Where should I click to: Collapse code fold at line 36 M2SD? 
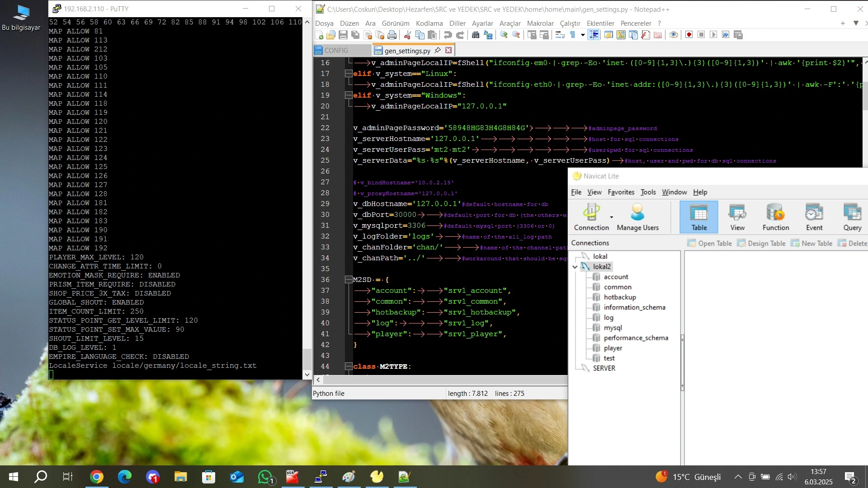pos(348,280)
